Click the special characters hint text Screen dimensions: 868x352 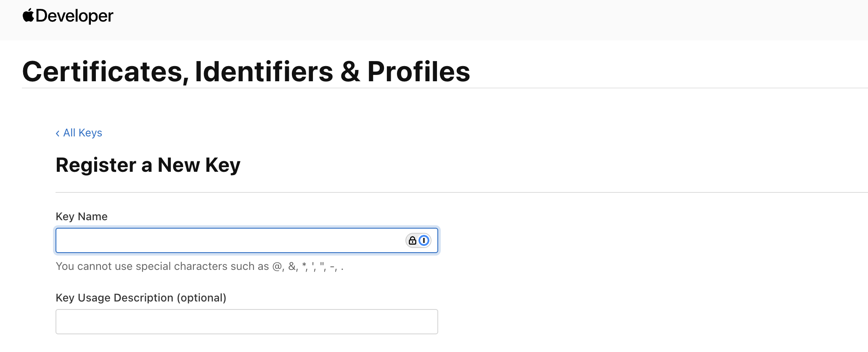(200, 267)
